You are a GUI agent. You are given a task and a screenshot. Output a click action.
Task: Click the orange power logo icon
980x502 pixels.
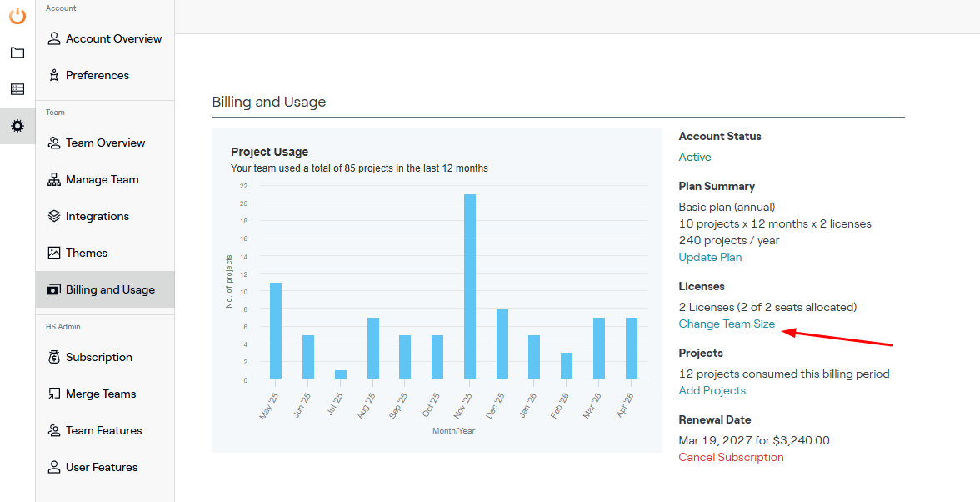click(x=17, y=16)
